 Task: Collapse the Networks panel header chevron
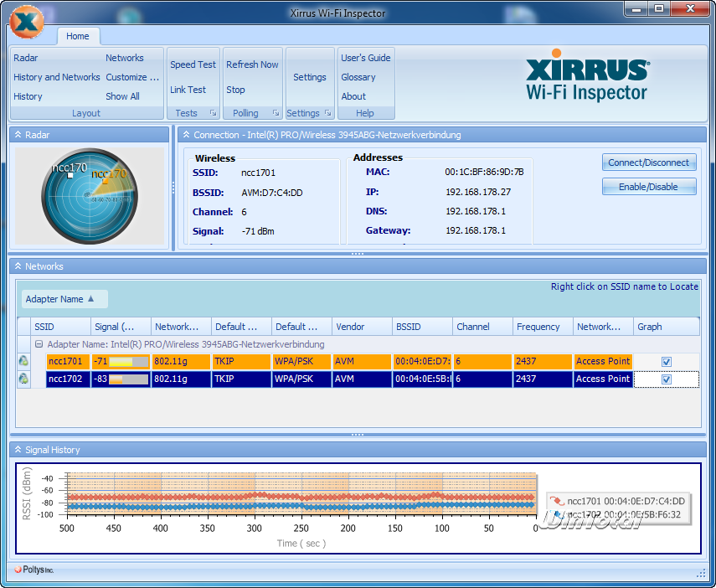point(18,266)
